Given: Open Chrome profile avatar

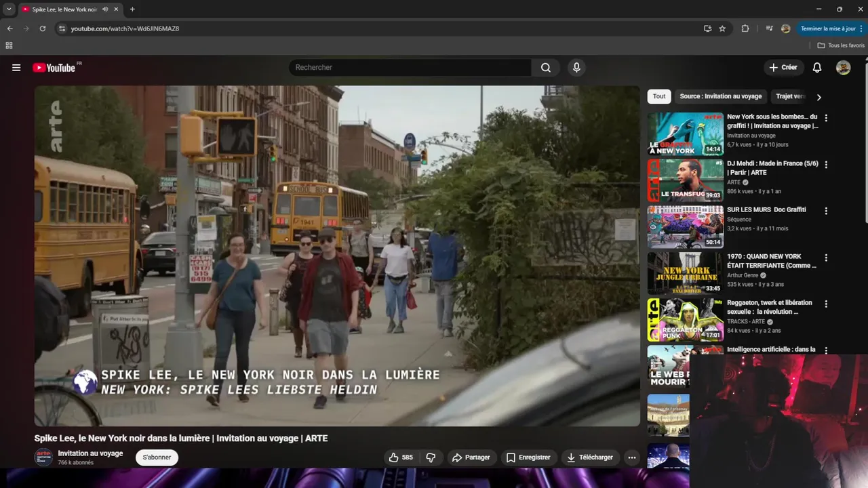Looking at the screenshot, I should click(x=786, y=28).
